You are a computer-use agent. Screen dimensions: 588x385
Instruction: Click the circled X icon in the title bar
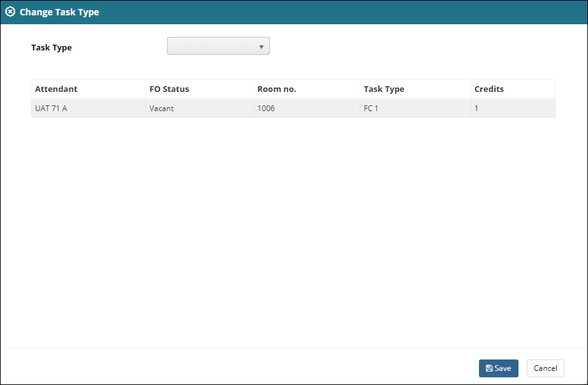(x=10, y=11)
